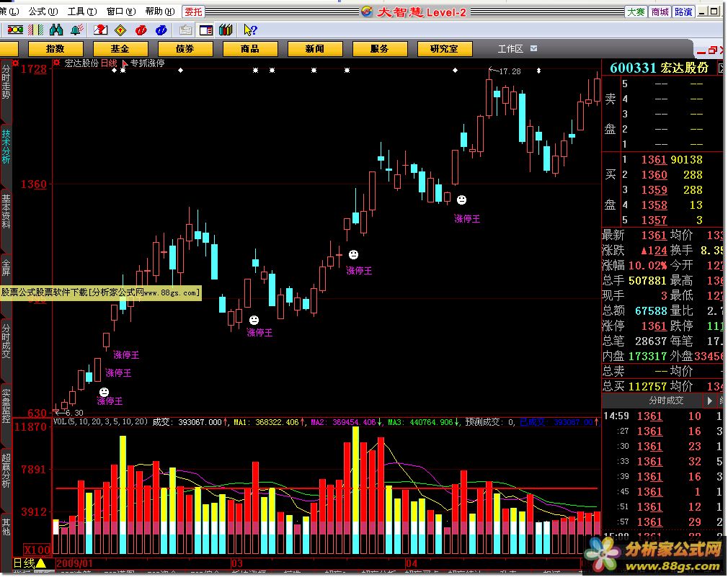The image size is (728, 577).
Task: Switch to 技术分析 side tab
Action: 6,146
